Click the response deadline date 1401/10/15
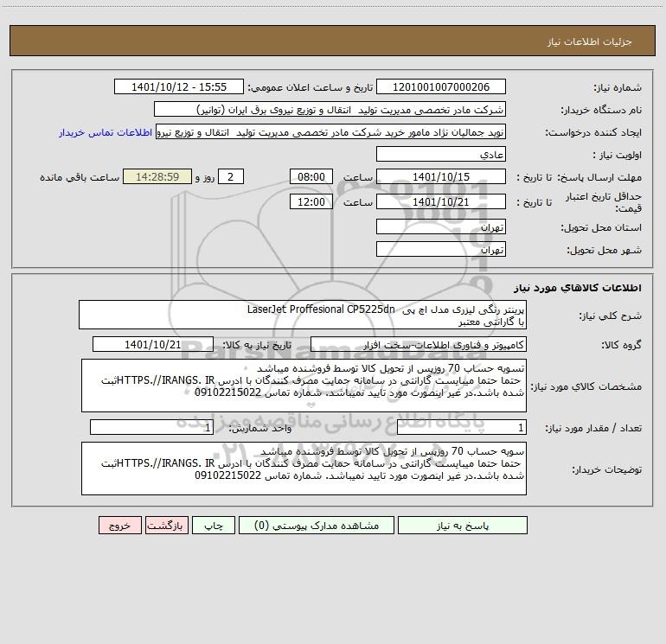The height and width of the screenshot is (644, 666). [441, 177]
